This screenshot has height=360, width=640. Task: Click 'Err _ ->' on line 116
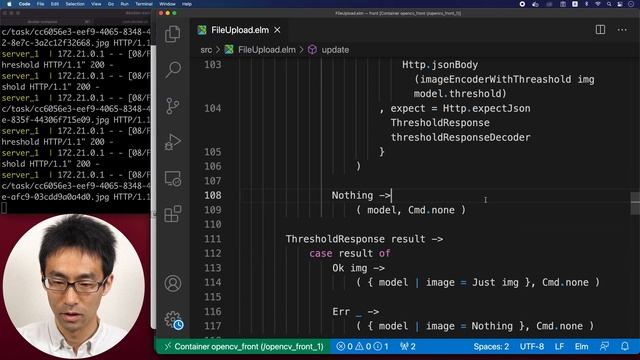point(356,312)
